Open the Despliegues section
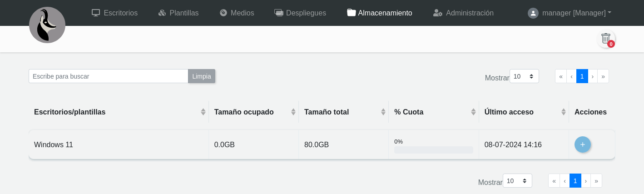The image size is (644, 194). (x=300, y=13)
